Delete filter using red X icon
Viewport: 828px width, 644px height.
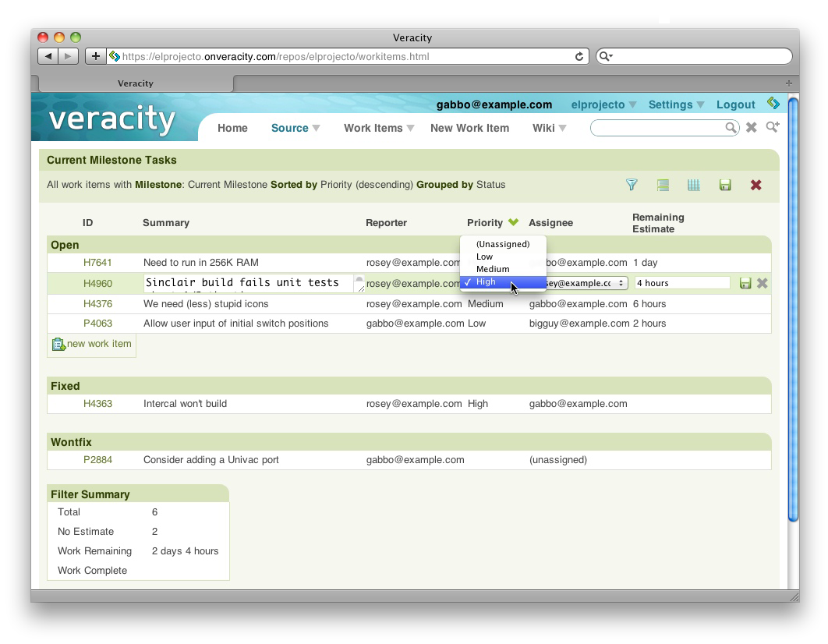[x=755, y=185]
